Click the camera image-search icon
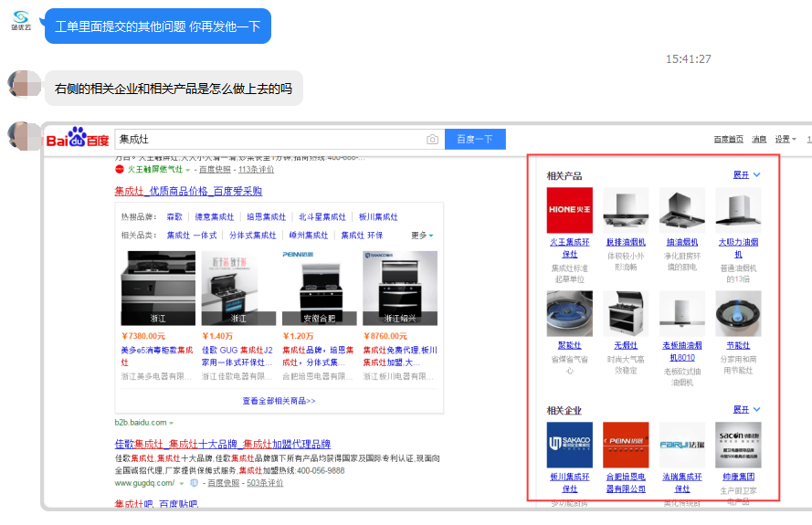812x525 pixels. click(x=432, y=140)
